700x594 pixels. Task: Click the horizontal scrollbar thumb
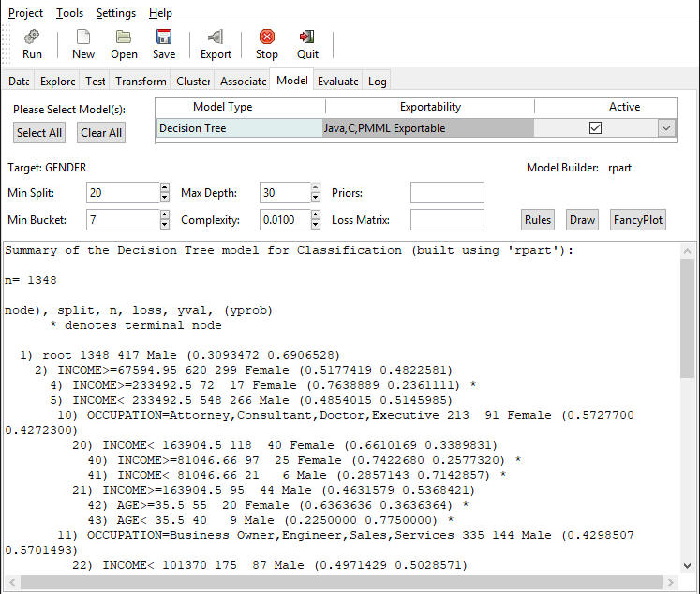(x=341, y=582)
